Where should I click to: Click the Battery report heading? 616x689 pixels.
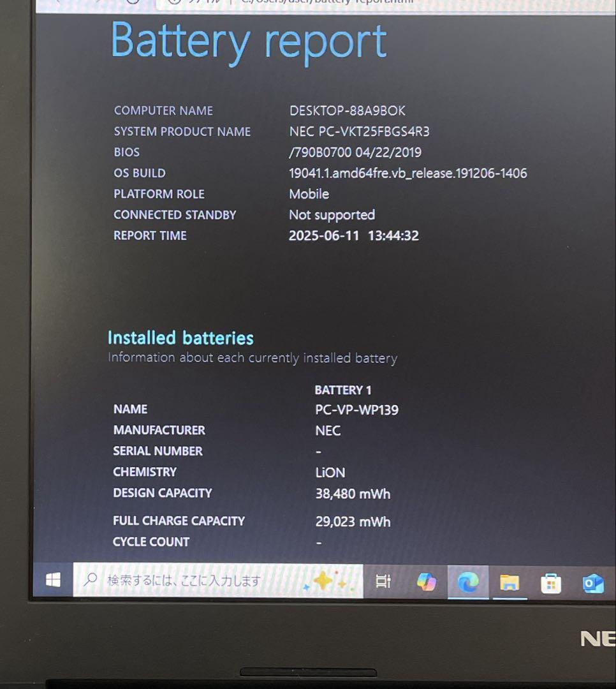pos(249,42)
